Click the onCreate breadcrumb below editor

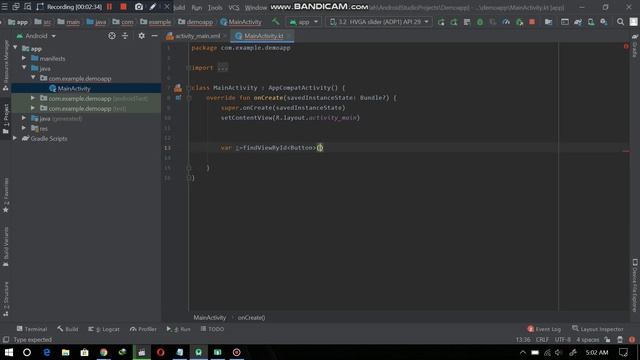251,318
